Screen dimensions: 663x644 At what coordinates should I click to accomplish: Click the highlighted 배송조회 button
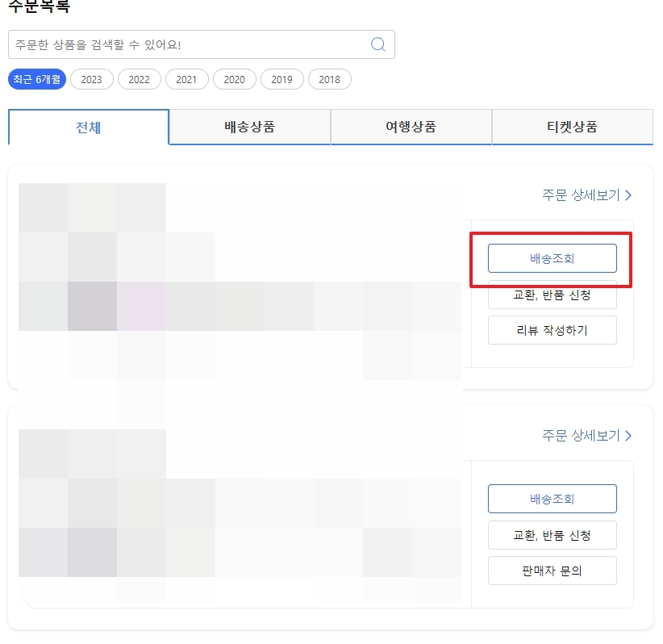[x=552, y=258]
